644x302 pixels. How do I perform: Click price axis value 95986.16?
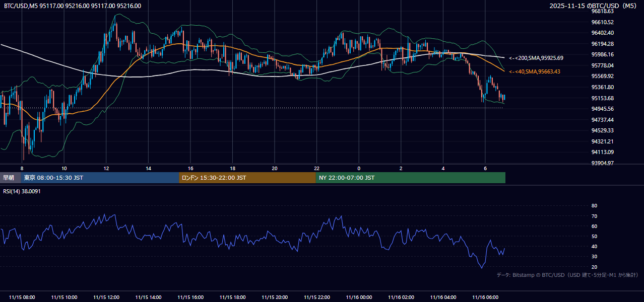[603, 54]
